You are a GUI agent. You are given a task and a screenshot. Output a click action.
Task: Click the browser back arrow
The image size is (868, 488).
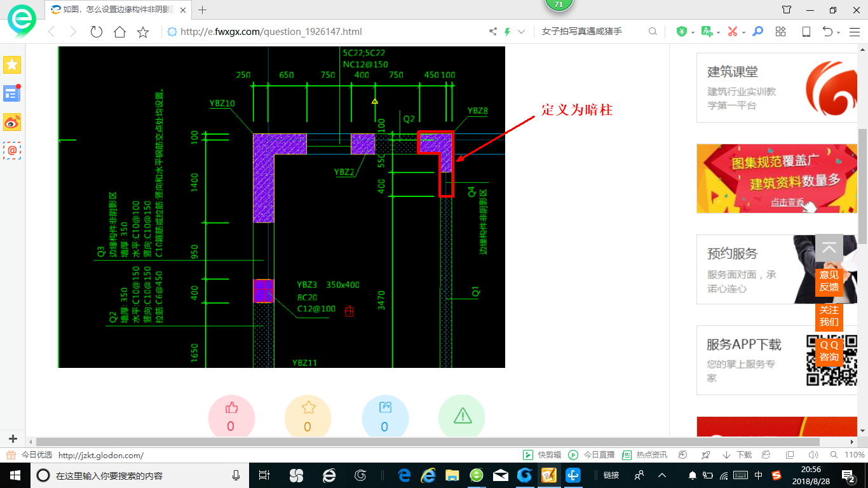(51, 32)
